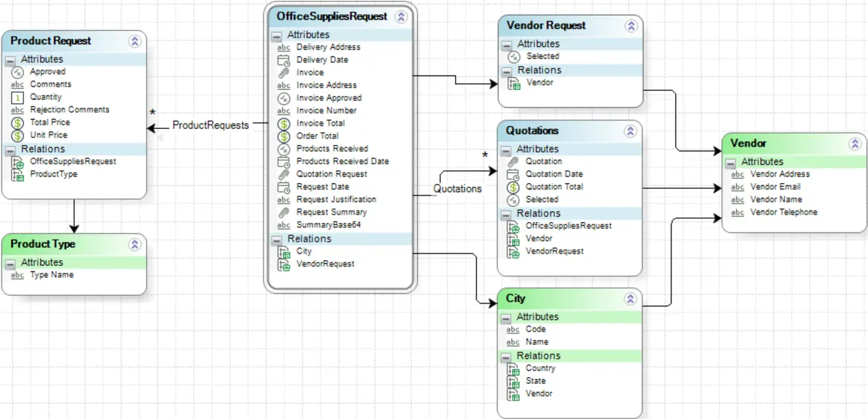Screen dimensions: 868x419
Task: Click relation icon beside VendorRequest in OfficeSuppliesRequest
Action: pos(284,265)
